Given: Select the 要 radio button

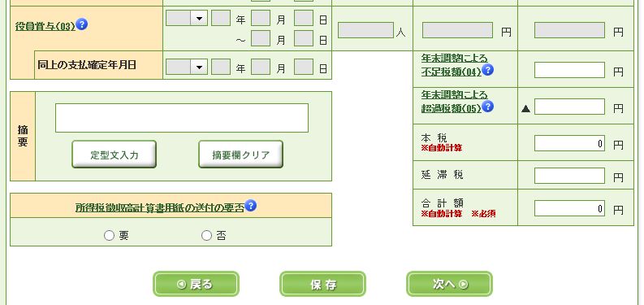Looking at the screenshot, I should [x=109, y=235].
